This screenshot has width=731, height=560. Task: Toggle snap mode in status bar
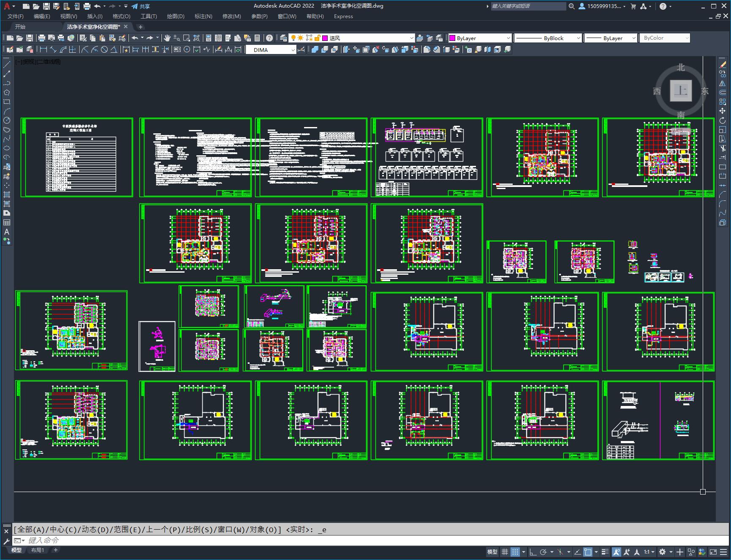pos(515,552)
